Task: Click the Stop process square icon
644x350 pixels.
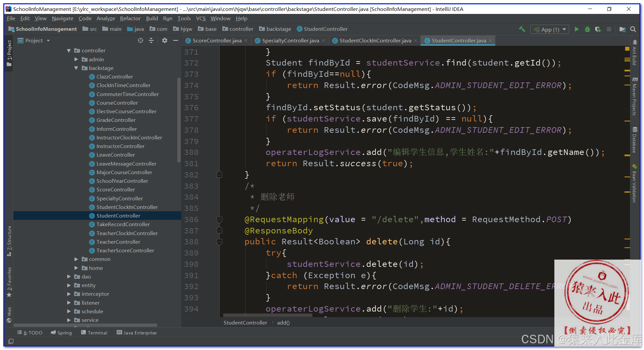Action: [609, 29]
